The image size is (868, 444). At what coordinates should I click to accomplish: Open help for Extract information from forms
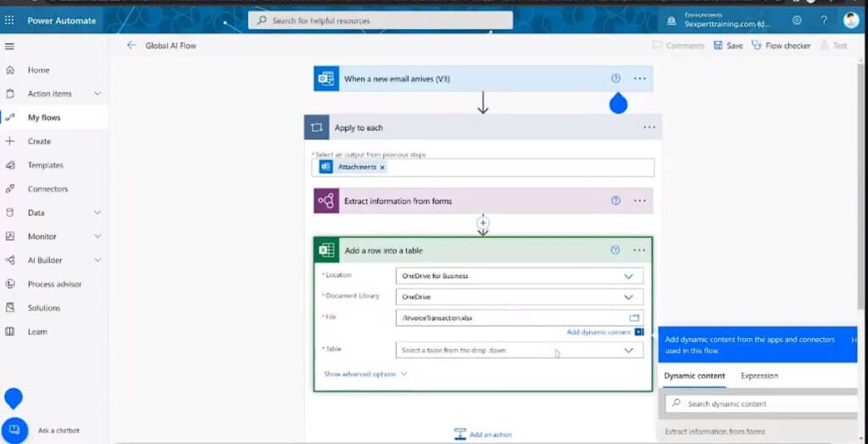tap(615, 201)
